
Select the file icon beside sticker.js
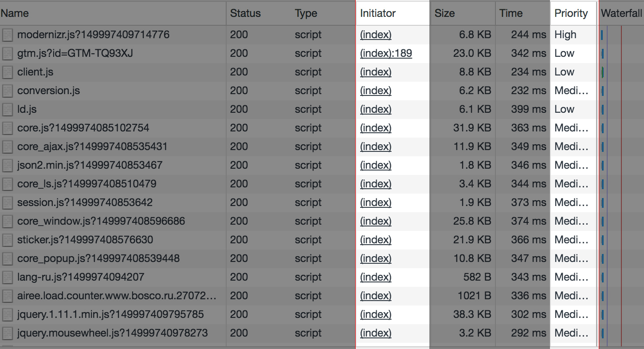tap(7, 240)
